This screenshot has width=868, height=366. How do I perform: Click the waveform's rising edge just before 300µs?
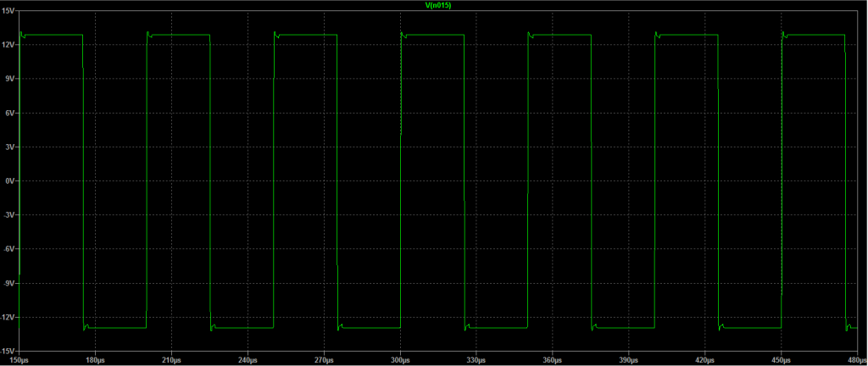400,180
